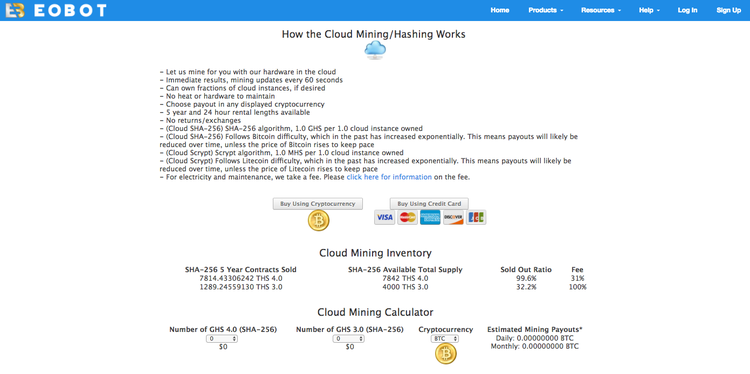Click the Bitcoin coin below Cryptocurrency dropdown
Screen dimensions: 750x374
pos(446,354)
